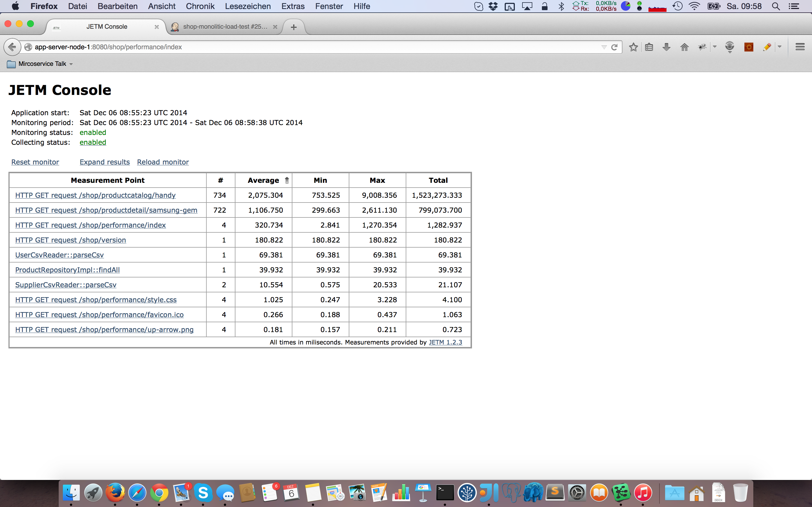
Task: Open the Terminal app in the Dock
Action: [445, 493]
